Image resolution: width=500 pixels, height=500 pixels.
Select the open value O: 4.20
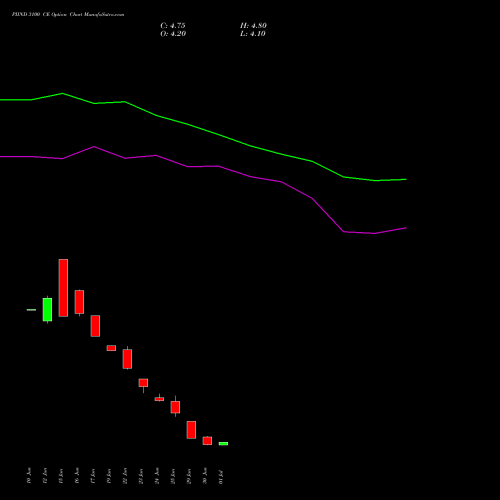click(173, 34)
